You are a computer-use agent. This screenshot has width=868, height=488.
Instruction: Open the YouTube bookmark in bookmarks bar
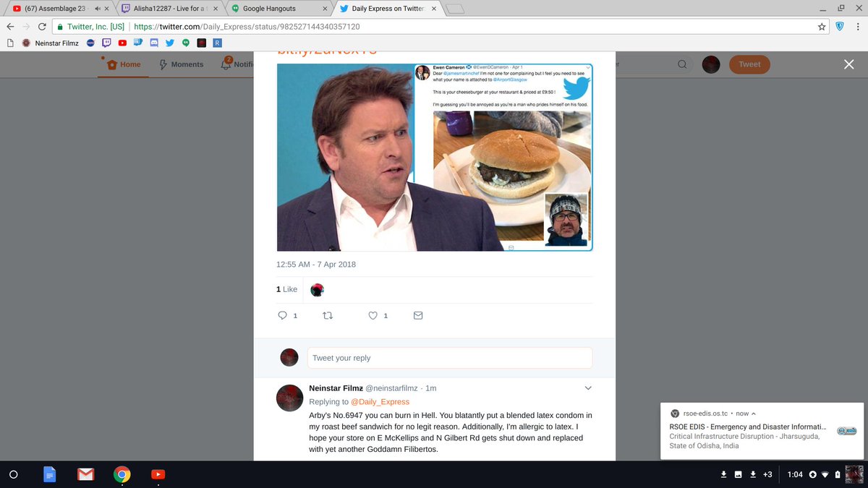[x=122, y=43]
